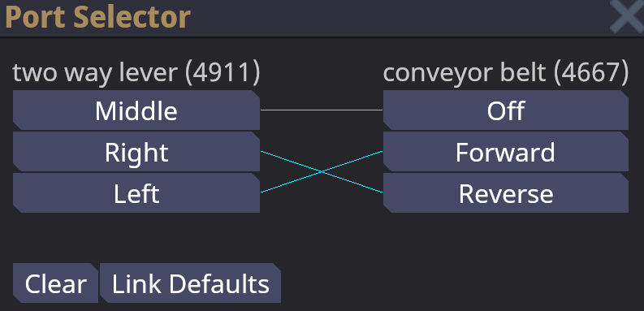Select the Middle port on the lever
The image size is (644, 311).
[136, 110]
